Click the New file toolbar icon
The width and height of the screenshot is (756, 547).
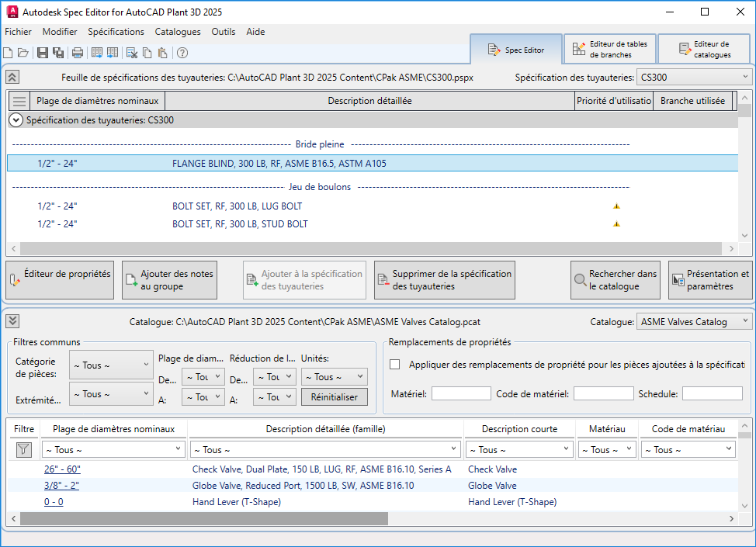8,53
